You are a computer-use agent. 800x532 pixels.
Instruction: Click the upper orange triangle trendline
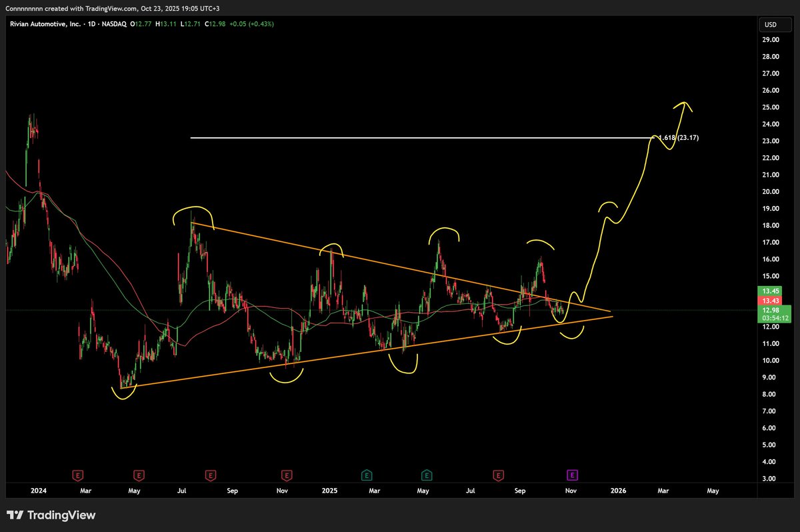point(400,267)
